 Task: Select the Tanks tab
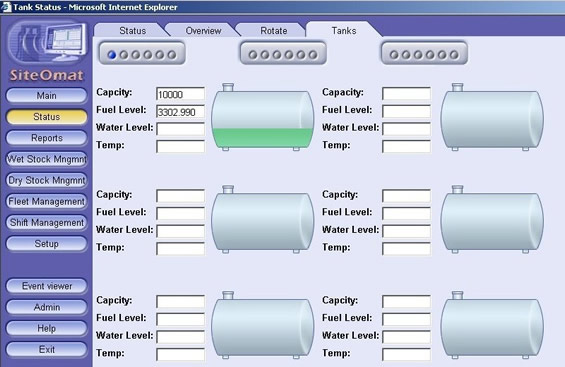pyautogui.click(x=344, y=30)
